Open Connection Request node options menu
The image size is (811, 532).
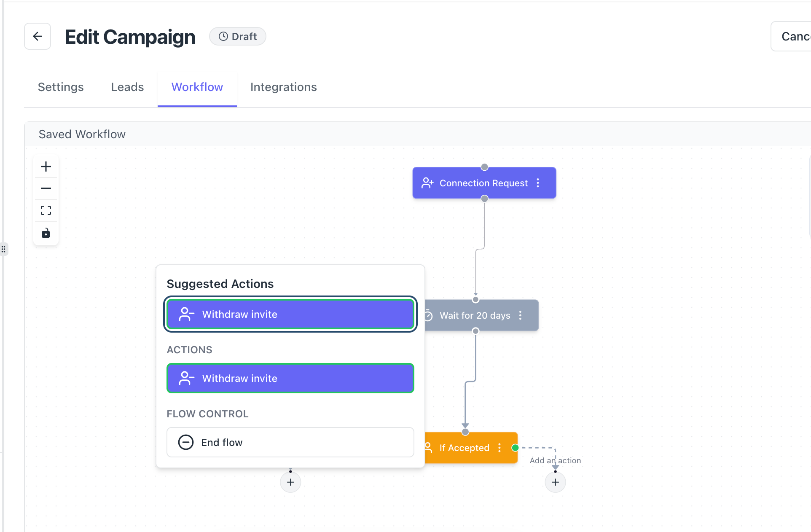538,183
